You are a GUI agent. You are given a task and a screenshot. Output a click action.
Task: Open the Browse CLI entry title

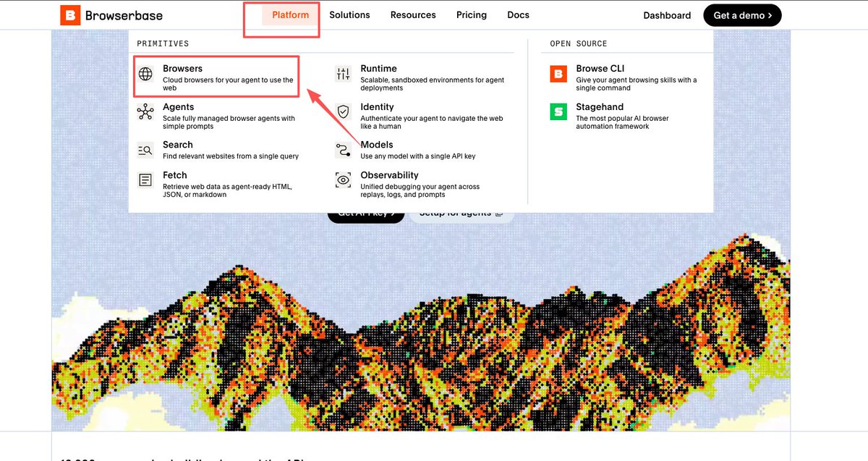point(600,69)
